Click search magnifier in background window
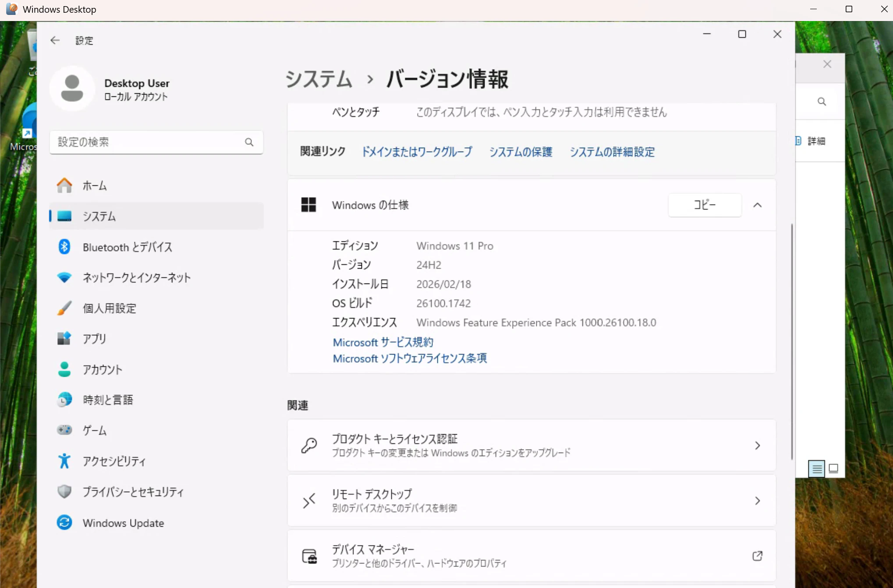This screenshot has height=588, width=893. 822,102
